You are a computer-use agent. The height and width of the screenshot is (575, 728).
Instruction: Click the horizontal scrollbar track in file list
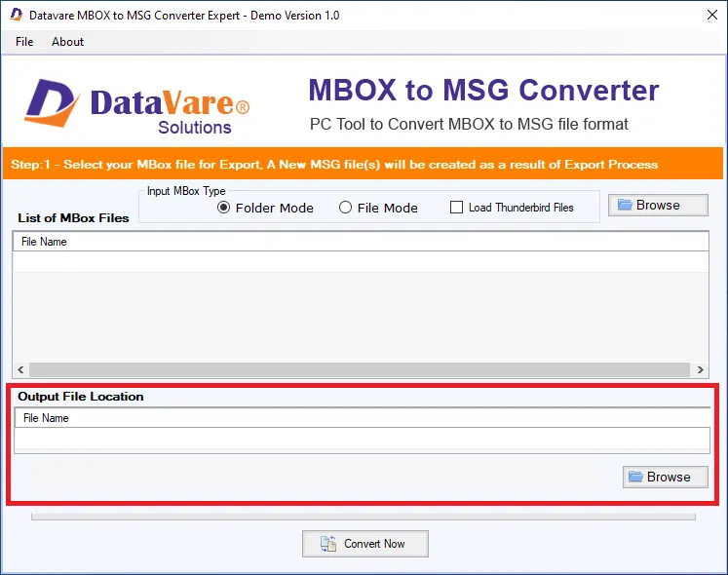click(x=360, y=369)
